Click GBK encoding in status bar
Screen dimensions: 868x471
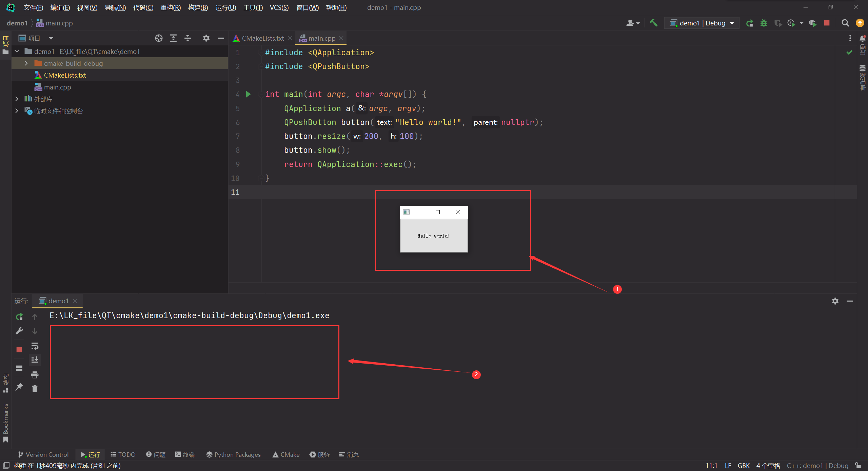click(743, 466)
